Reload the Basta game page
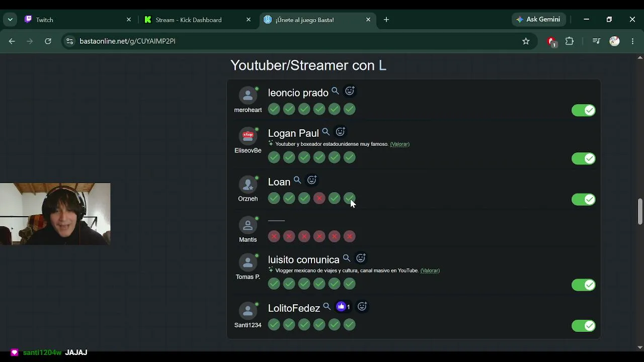Viewport: 644px width, 362px height. click(x=48, y=41)
